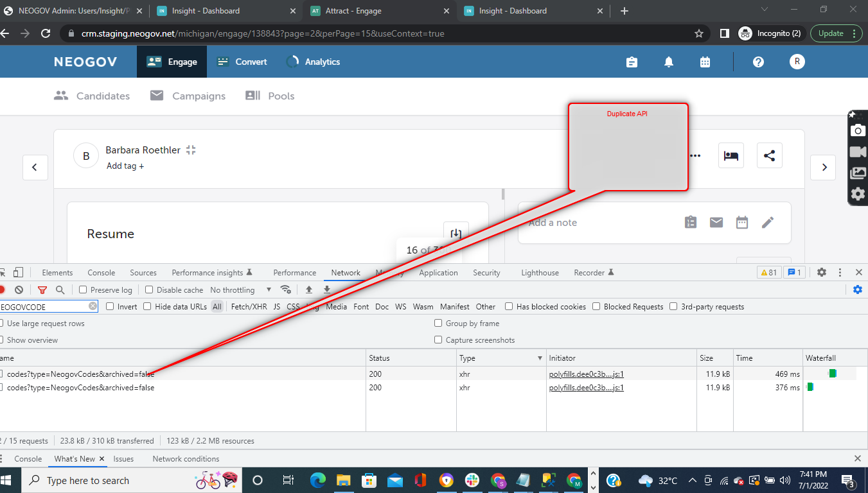The image size is (868, 493).
Task: Click the tasks clipboard icon in header
Action: [632, 62]
